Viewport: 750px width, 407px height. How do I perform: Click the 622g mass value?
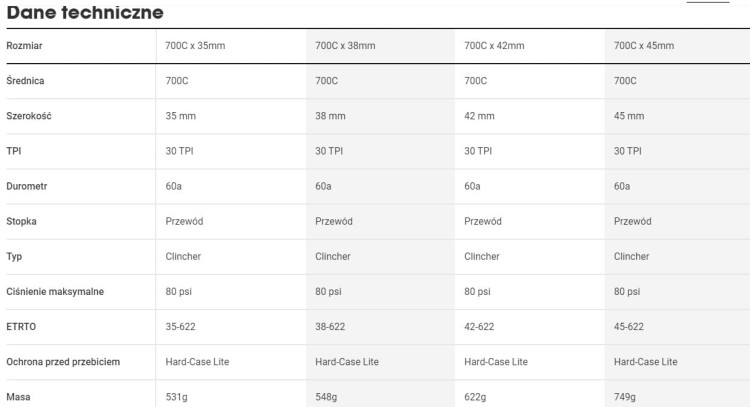tap(475, 397)
